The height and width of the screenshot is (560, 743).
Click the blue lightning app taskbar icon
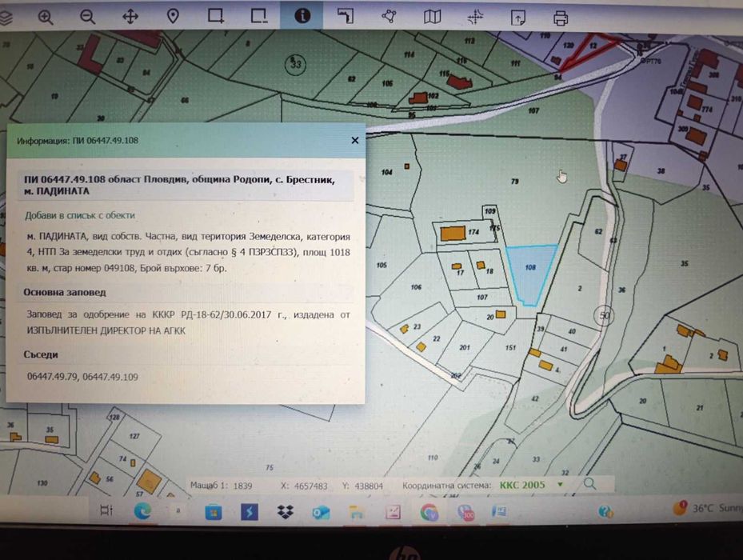[x=250, y=512]
